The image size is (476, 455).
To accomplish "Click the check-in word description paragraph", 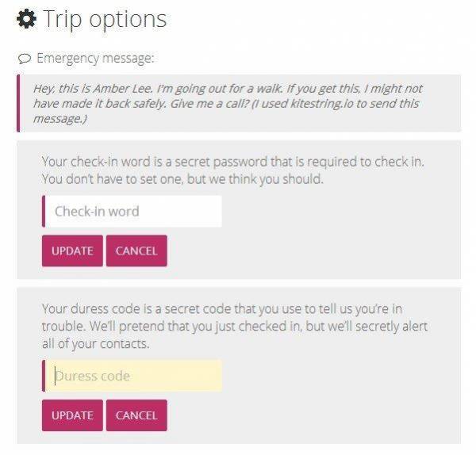I will (232, 170).
